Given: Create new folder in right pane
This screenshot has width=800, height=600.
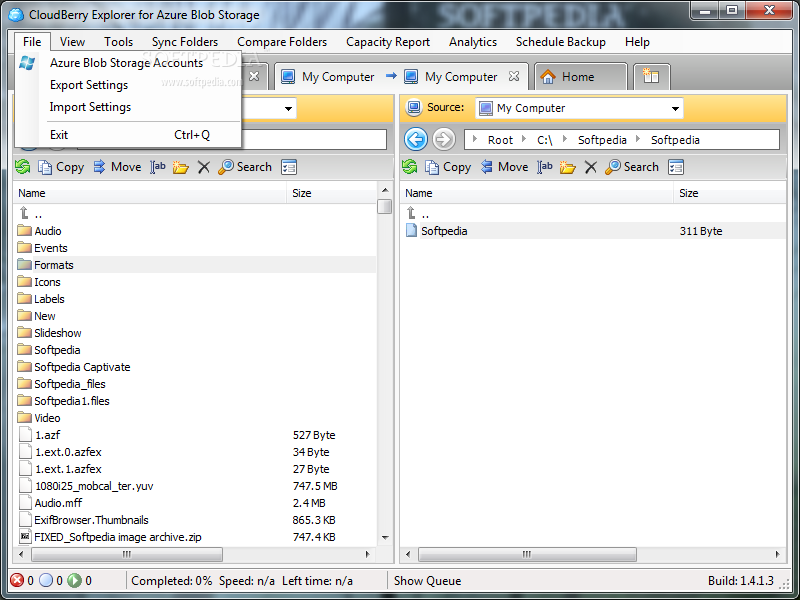Looking at the screenshot, I should click(567, 167).
